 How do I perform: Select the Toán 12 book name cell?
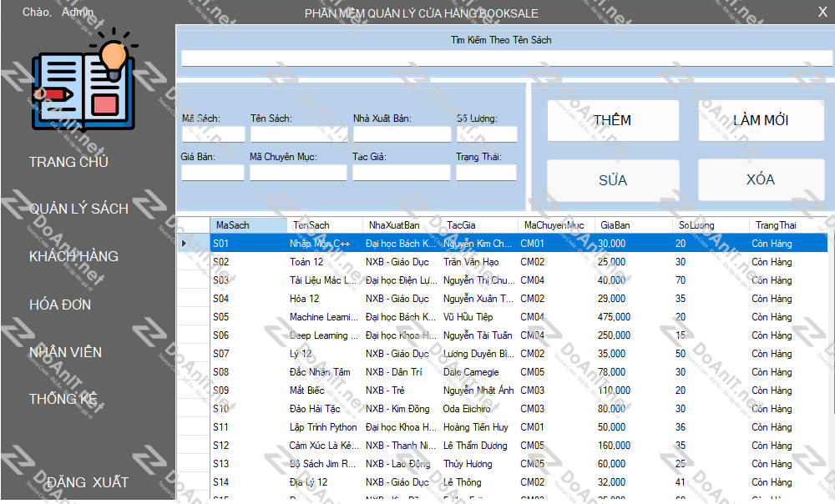(324, 262)
